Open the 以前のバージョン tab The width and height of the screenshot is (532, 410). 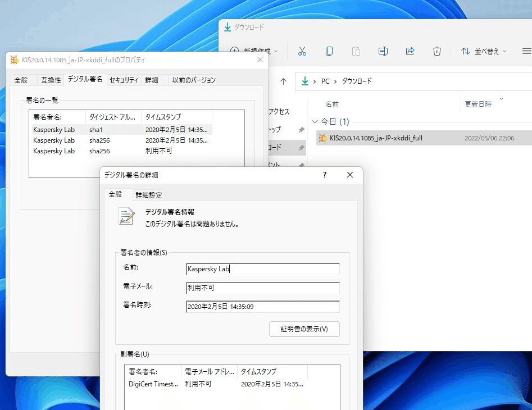tap(194, 80)
